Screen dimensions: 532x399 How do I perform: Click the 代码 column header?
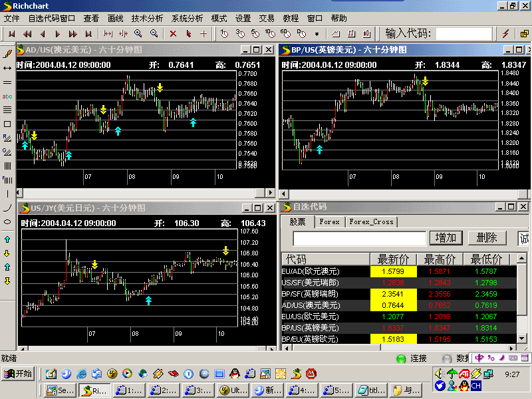[x=325, y=259]
